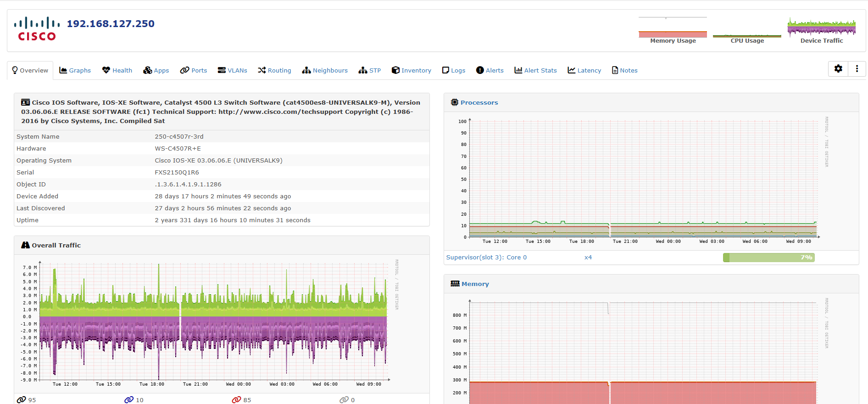This screenshot has height=404, width=868.
Task: Click the Apps cubes icon
Action: tap(148, 70)
